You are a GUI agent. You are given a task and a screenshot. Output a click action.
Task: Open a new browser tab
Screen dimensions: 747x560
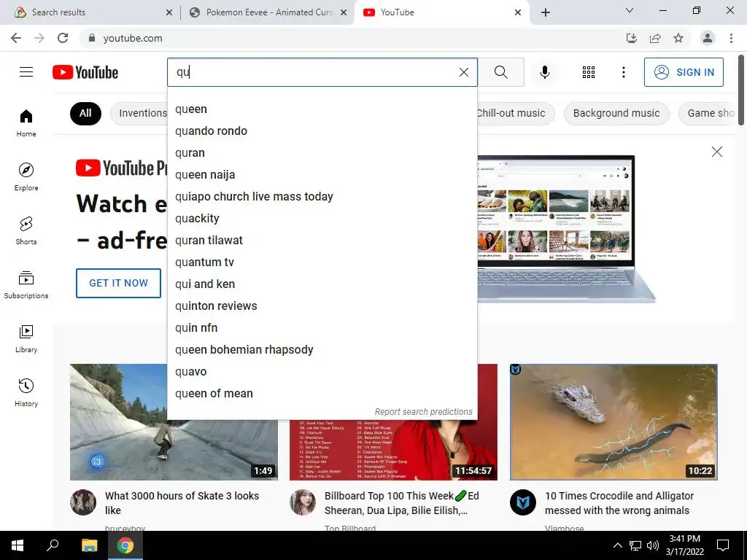pos(546,12)
